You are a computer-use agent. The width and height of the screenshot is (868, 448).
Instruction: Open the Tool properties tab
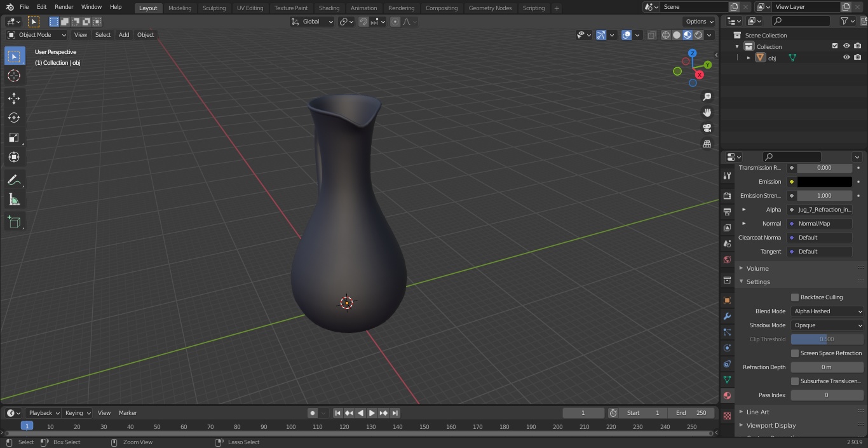coord(728,176)
